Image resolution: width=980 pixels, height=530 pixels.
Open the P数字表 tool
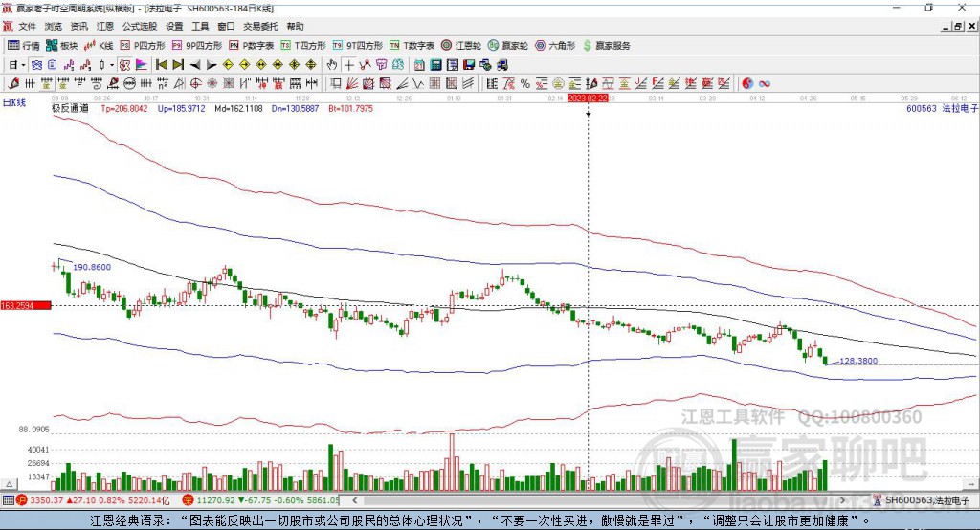click(252, 46)
